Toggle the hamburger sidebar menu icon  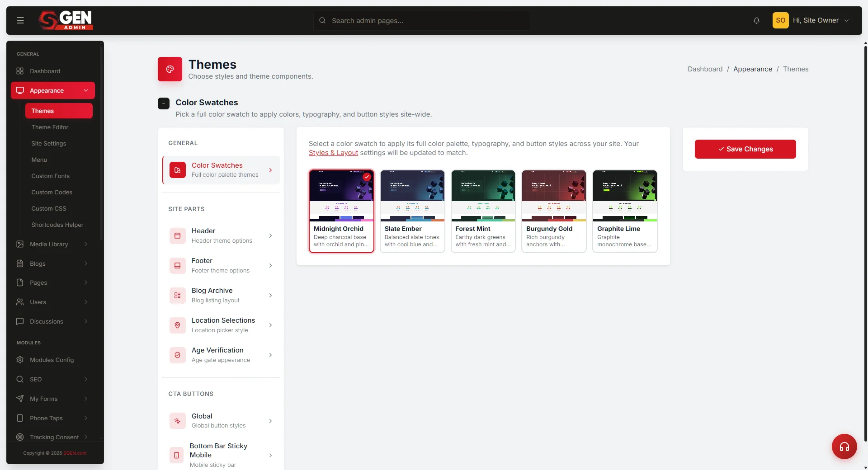(20, 20)
